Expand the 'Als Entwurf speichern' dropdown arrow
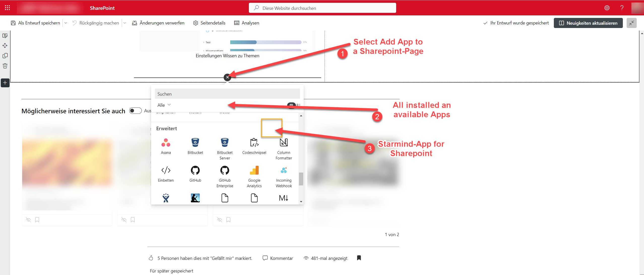 (x=66, y=23)
